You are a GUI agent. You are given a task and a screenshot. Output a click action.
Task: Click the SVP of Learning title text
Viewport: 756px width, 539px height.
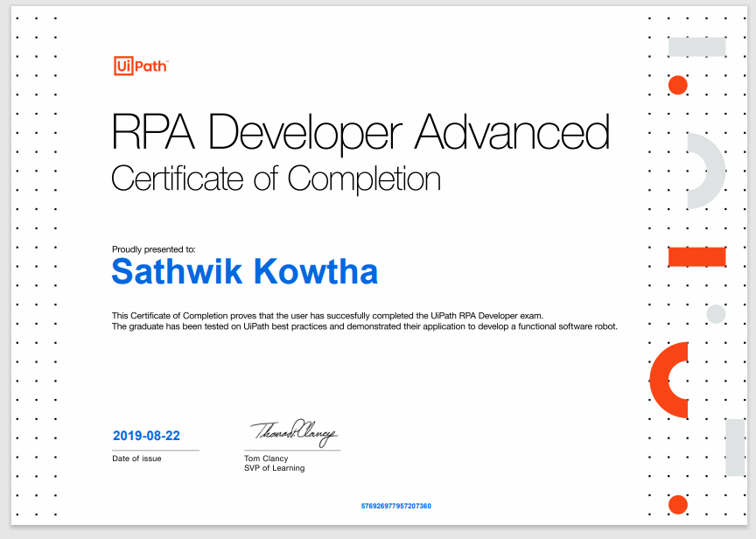(274, 468)
